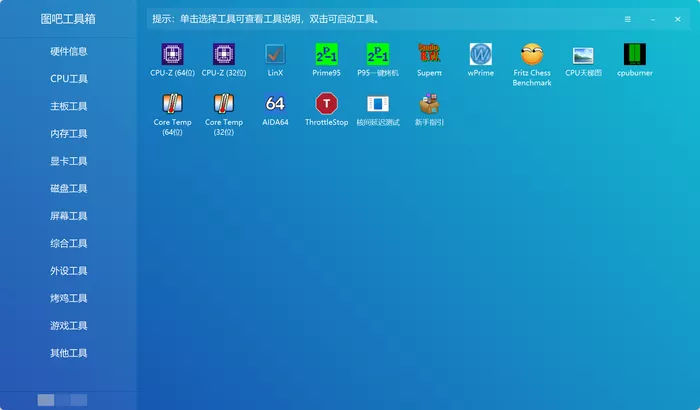Select the 新手指引 box icon

(x=429, y=104)
